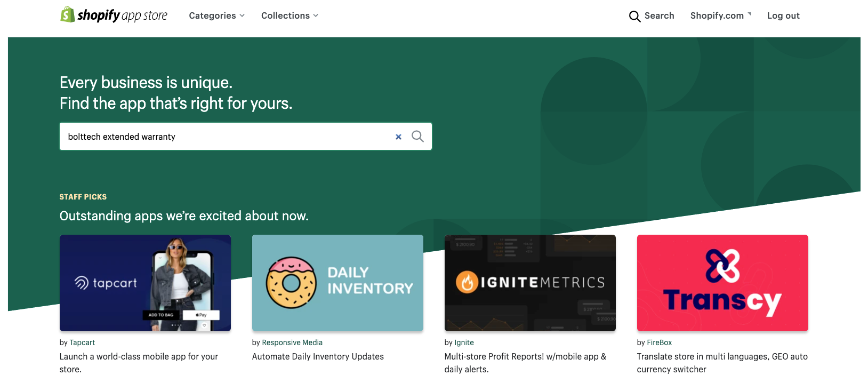Visit the FireBox developer link

(659, 342)
